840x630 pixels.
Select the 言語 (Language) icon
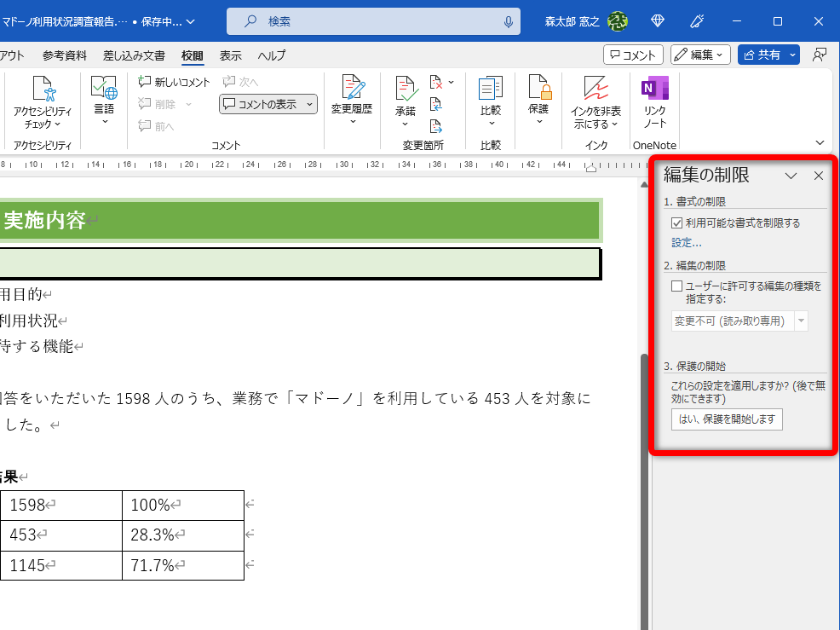pyautogui.click(x=102, y=98)
